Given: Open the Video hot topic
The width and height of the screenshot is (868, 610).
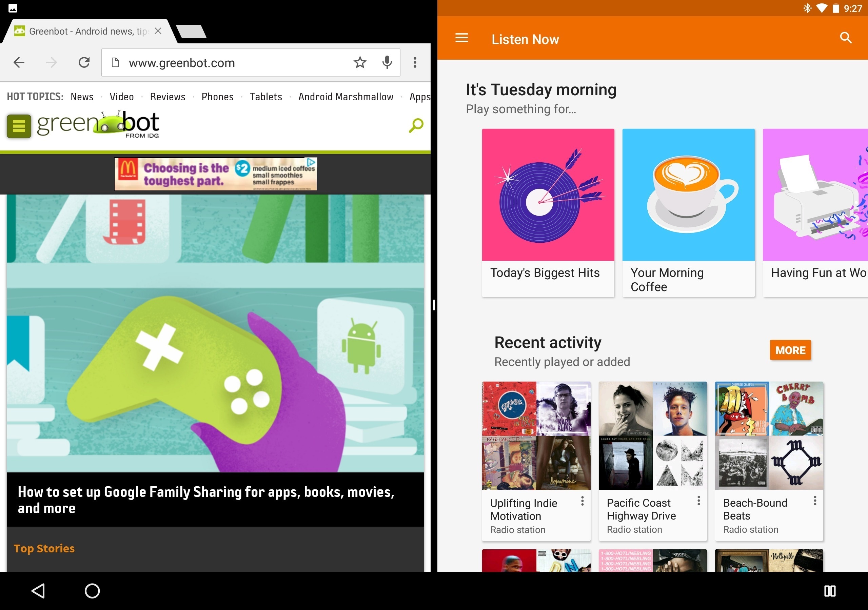Looking at the screenshot, I should tap(122, 97).
